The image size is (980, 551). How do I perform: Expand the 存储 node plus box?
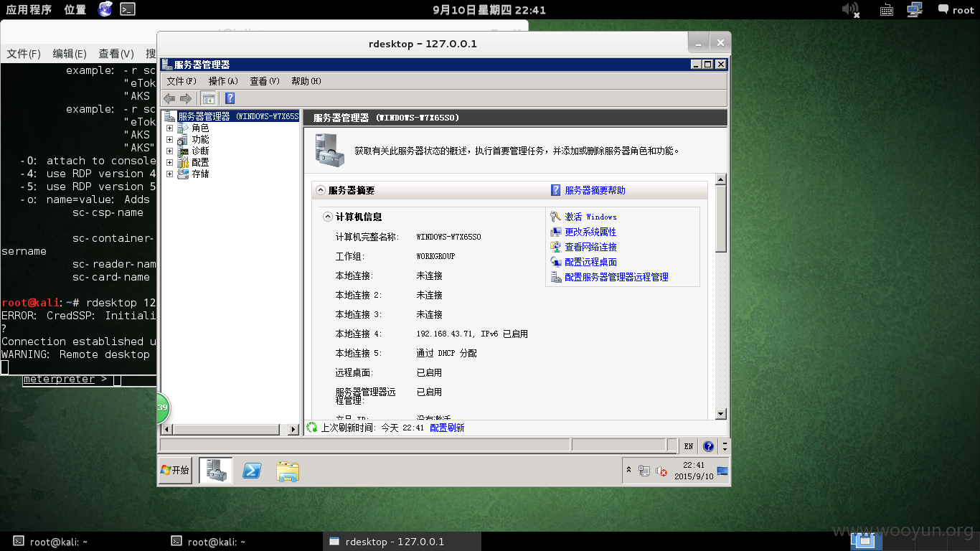point(170,174)
